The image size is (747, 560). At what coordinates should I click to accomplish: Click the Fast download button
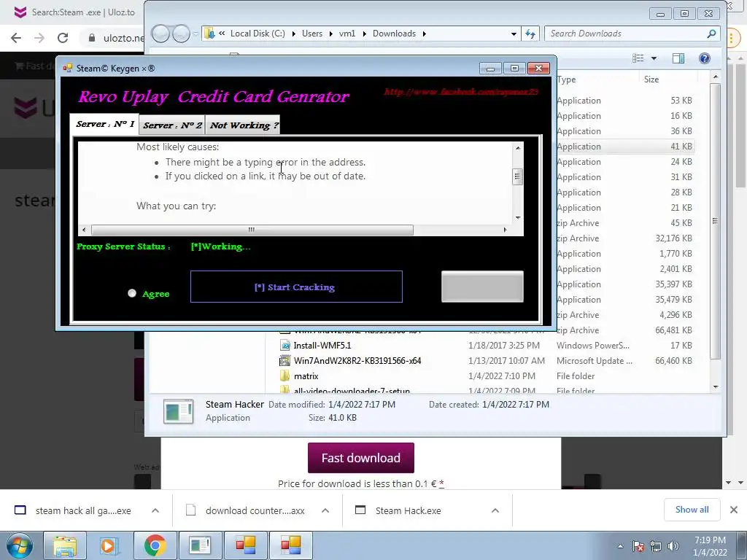tap(360, 458)
